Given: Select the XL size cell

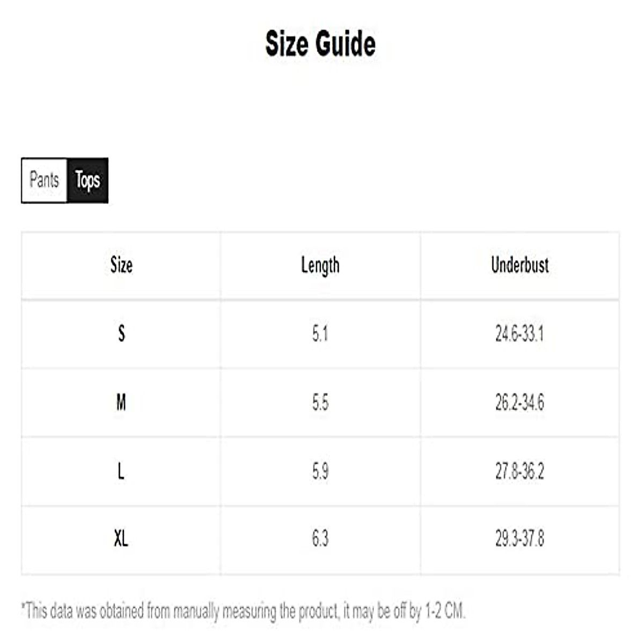Looking at the screenshot, I should [x=121, y=538].
